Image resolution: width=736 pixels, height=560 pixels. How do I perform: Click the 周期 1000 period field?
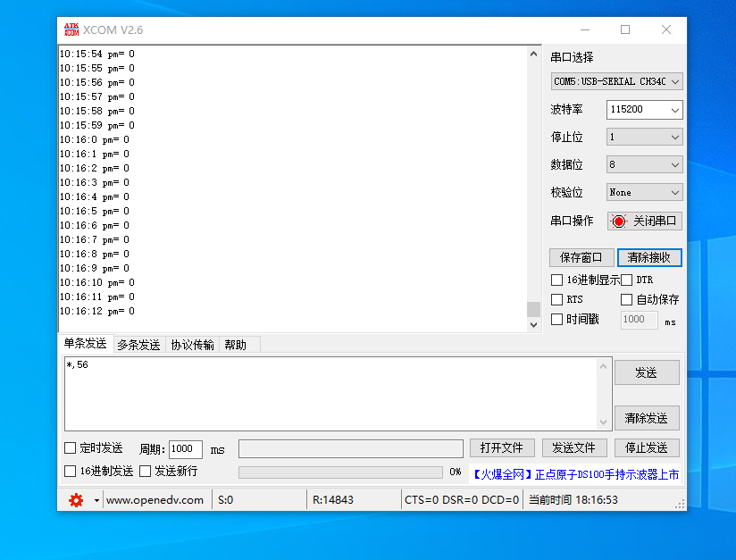(x=186, y=449)
